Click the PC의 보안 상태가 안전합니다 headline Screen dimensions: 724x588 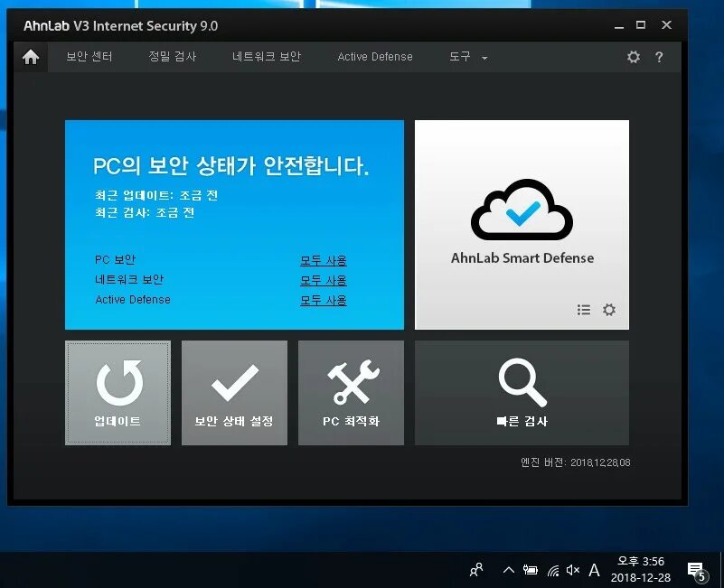pyautogui.click(x=230, y=165)
